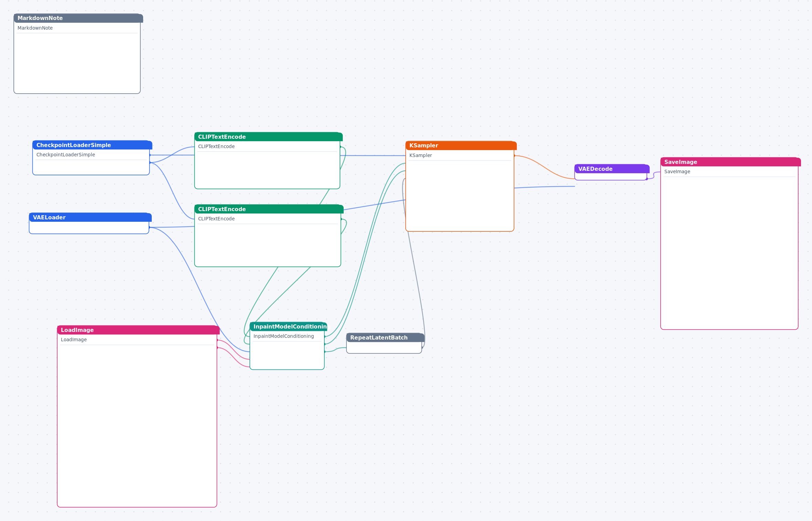812x521 pixels.
Task: Click the 'LoadImage' label inside the node body
Action: click(x=74, y=340)
